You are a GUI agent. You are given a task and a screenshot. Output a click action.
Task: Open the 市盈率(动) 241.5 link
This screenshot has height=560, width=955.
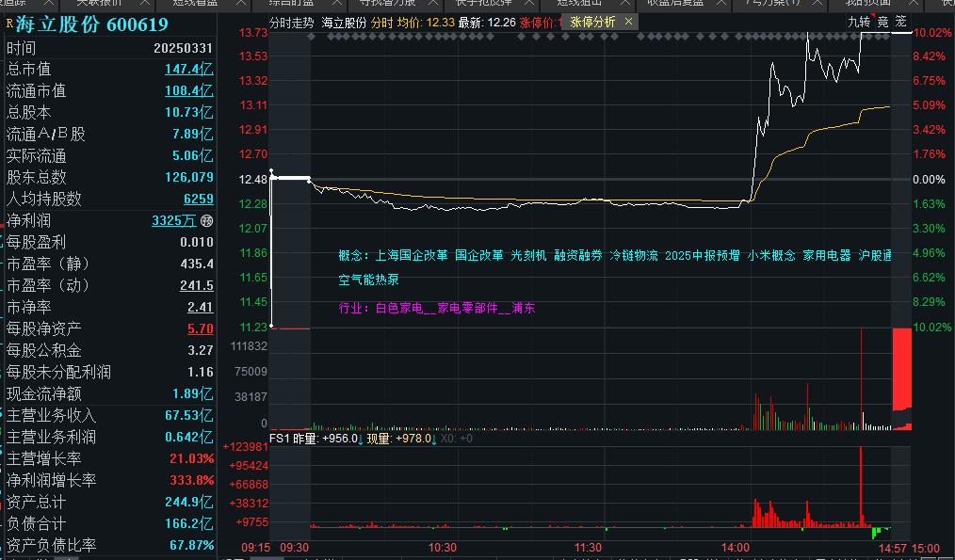[x=197, y=285]
